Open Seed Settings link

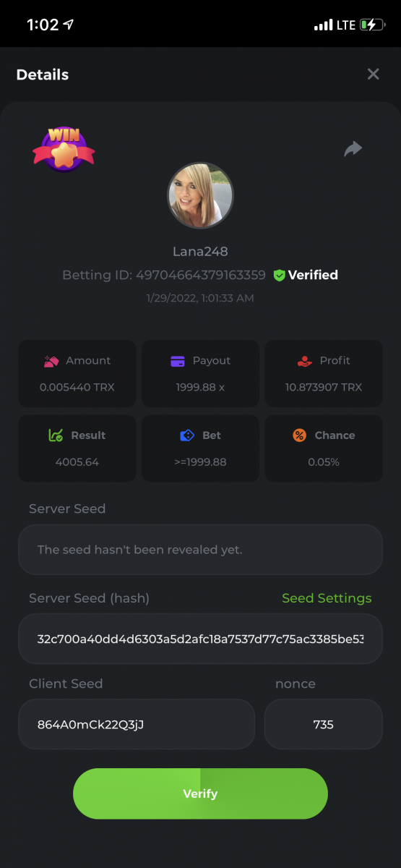pos(327,598)
